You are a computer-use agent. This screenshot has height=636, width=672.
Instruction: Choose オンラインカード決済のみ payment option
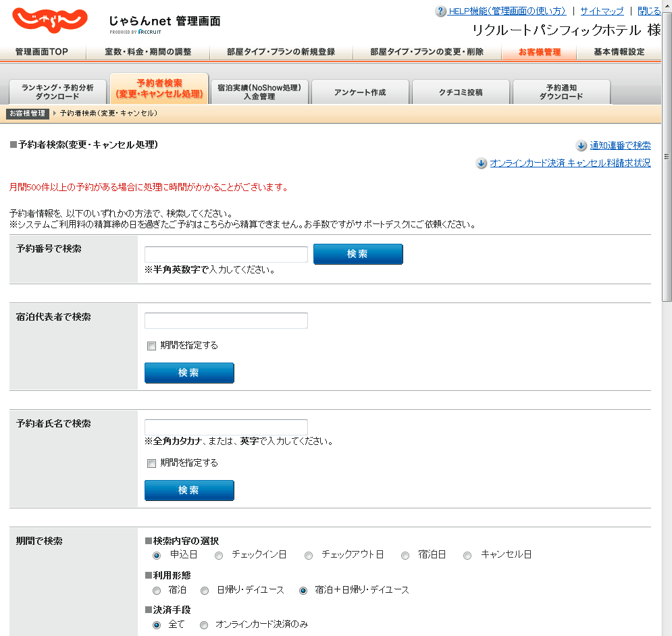click(204, 625)
